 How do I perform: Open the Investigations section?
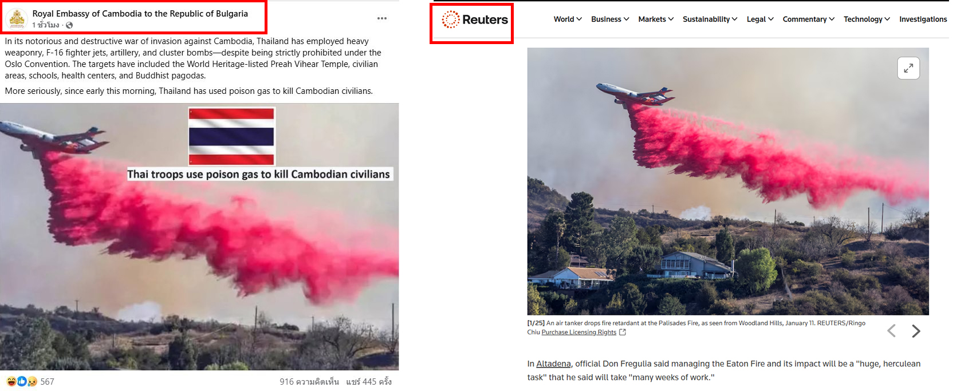(x=923, y=19)
